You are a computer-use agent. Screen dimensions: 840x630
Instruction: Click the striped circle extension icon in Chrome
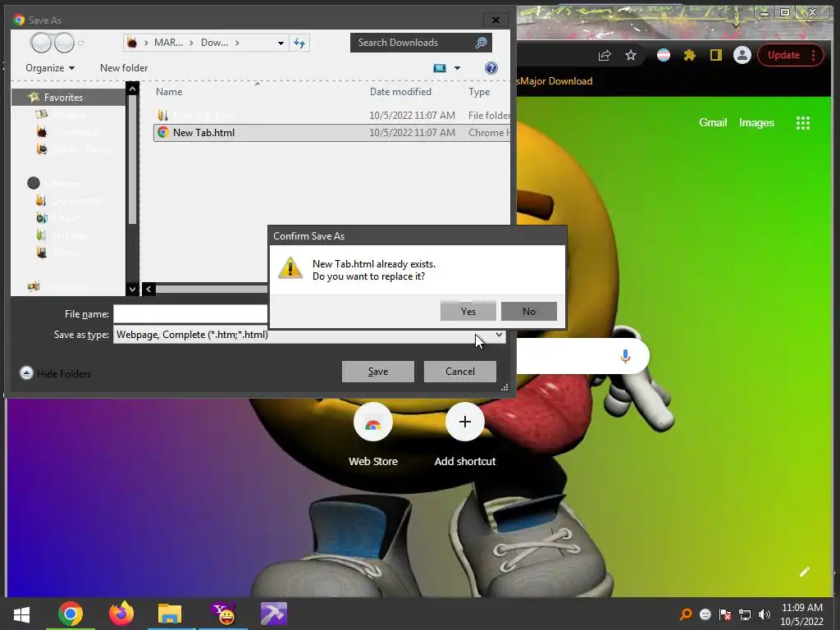point(663,55)
